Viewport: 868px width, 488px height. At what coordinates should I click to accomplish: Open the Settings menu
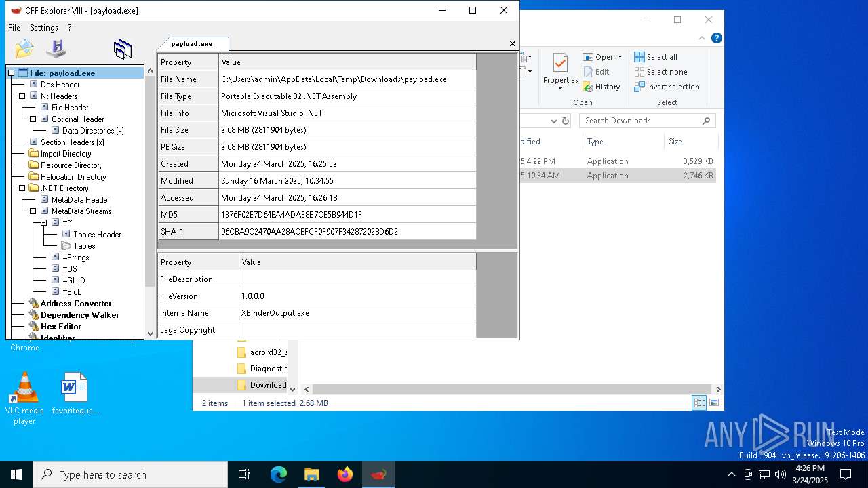click(44, 28)
